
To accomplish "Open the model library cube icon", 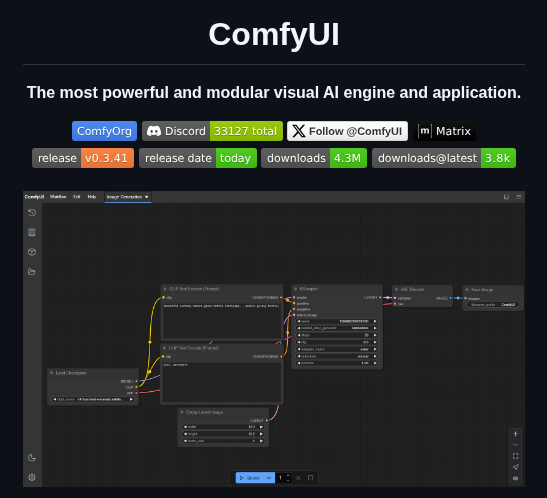I will click(x=32, y=252).
